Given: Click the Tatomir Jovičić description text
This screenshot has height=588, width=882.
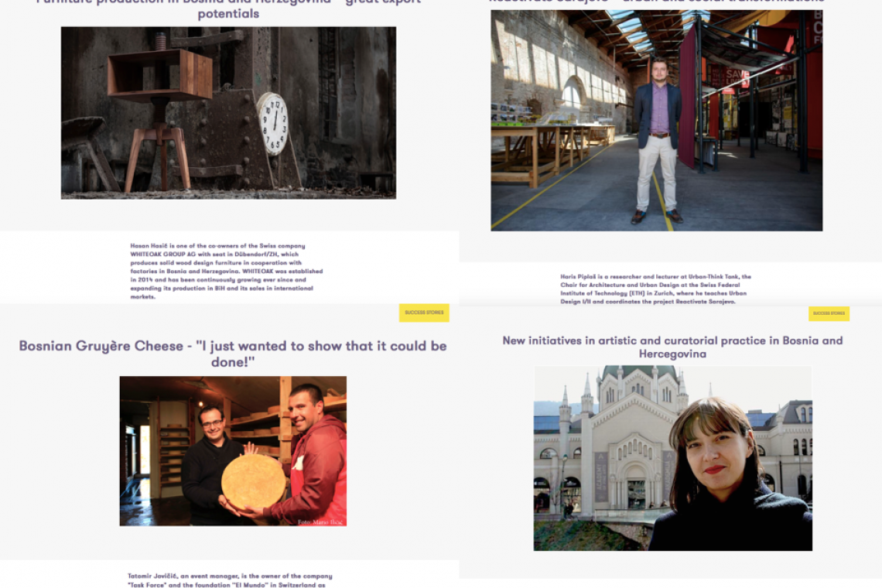Looking at the screenshot, I should [x=230, y=580].
